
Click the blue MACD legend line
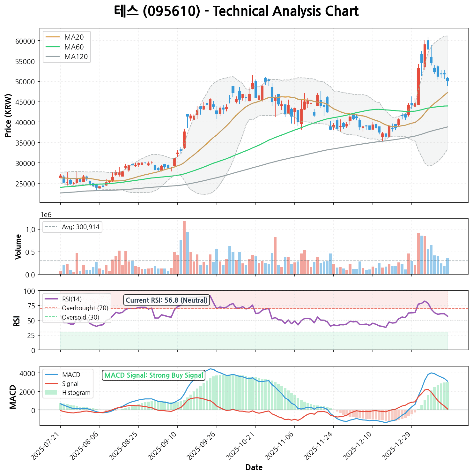point(52,374)
